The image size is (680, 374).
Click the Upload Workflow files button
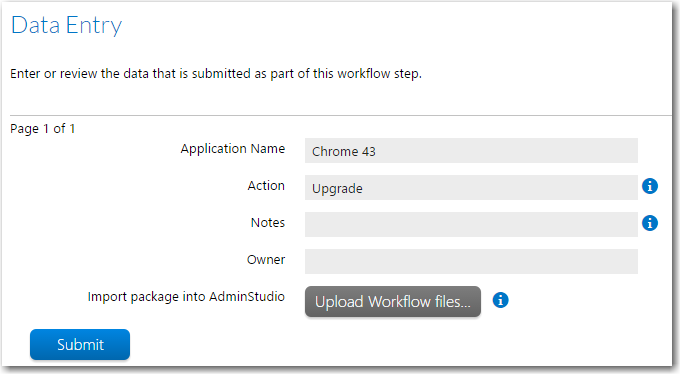[393, 302]
